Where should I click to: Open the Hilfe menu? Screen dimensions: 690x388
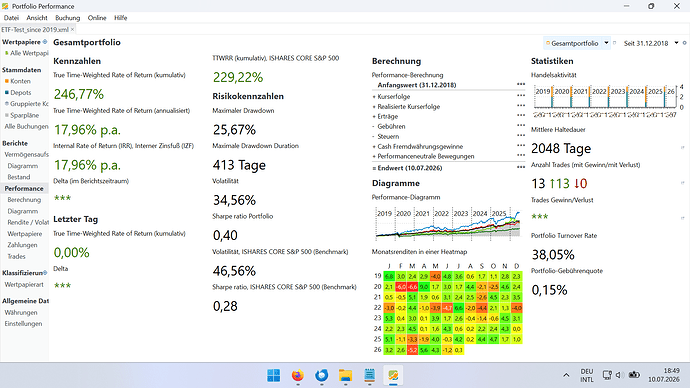[x=121, y=18]
